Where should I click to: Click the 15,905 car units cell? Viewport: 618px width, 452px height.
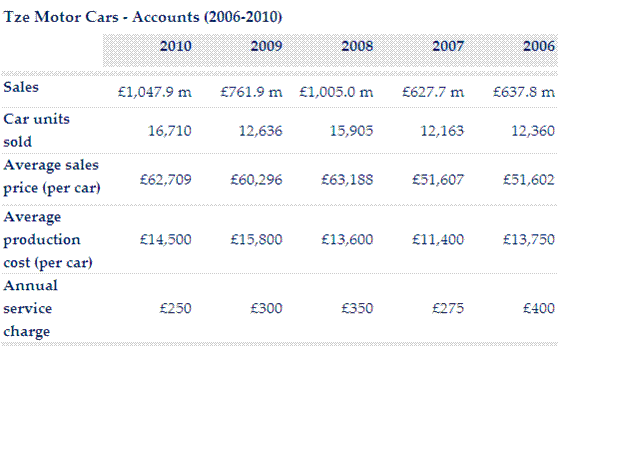point(352,131)
